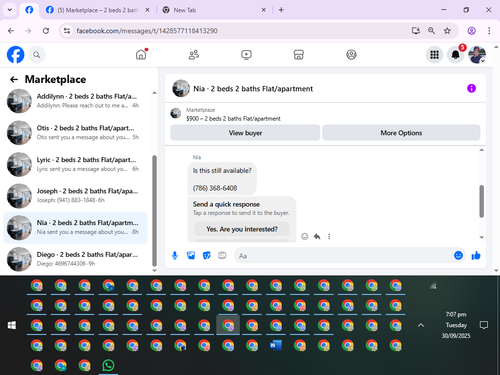
Task: Open the Facebook home logo
Action: pyautogui.click(x=16, y=55)
